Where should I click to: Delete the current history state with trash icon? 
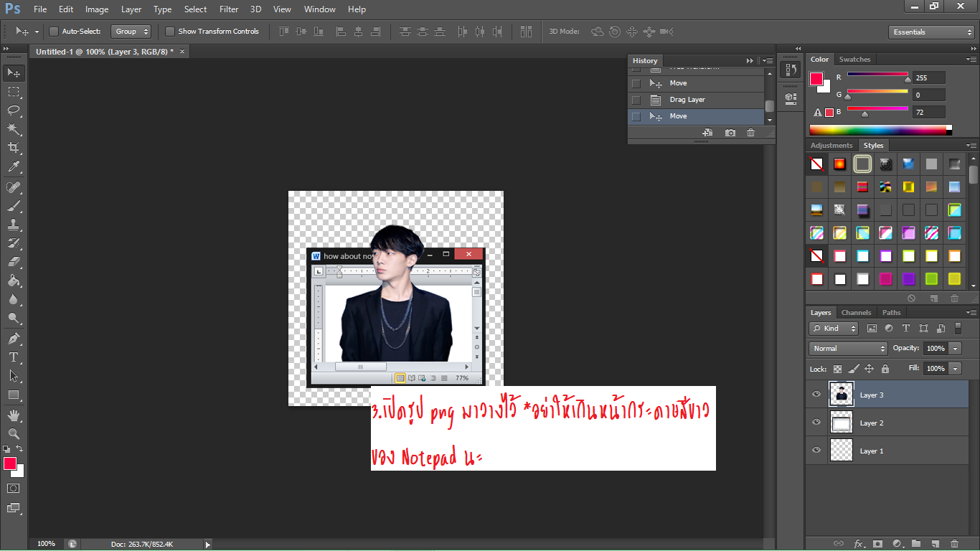750,133
